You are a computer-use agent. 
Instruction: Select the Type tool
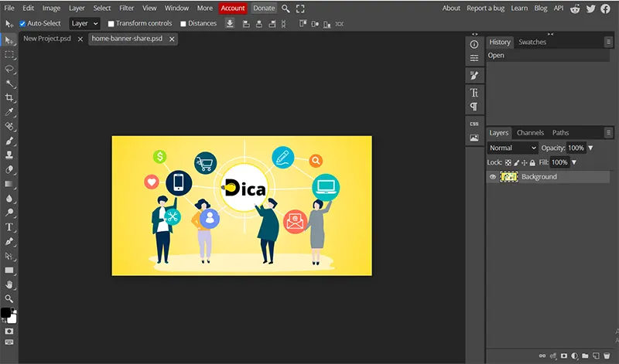pyautogui.click(x=9, y=227)
